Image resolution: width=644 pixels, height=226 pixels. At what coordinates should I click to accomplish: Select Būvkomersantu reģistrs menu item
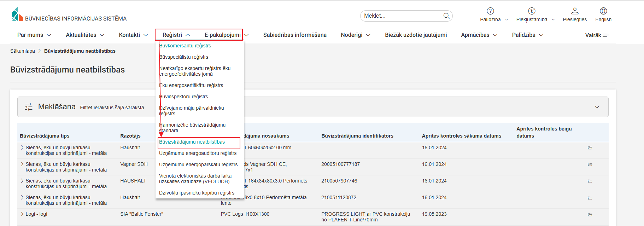tap(185, 46)
